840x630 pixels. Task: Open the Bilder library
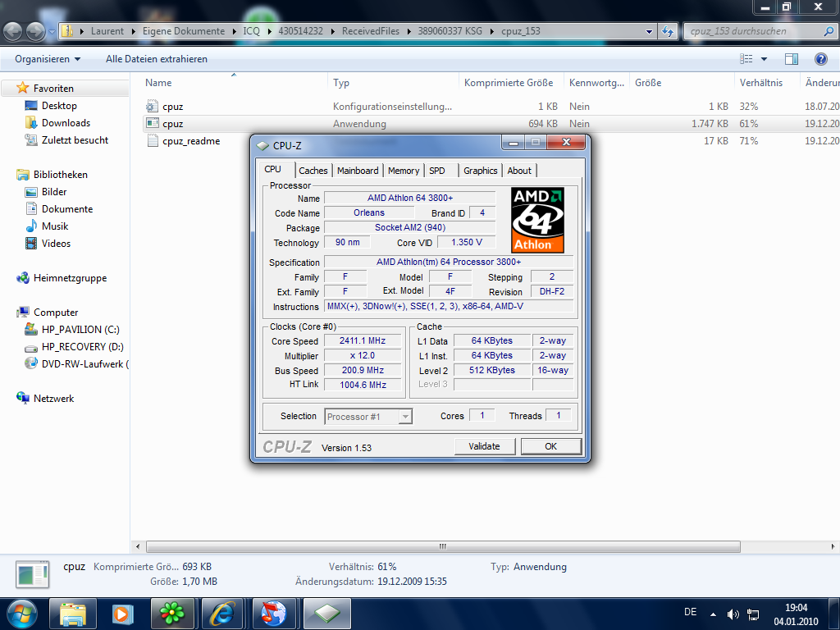(x=53, y=192)
